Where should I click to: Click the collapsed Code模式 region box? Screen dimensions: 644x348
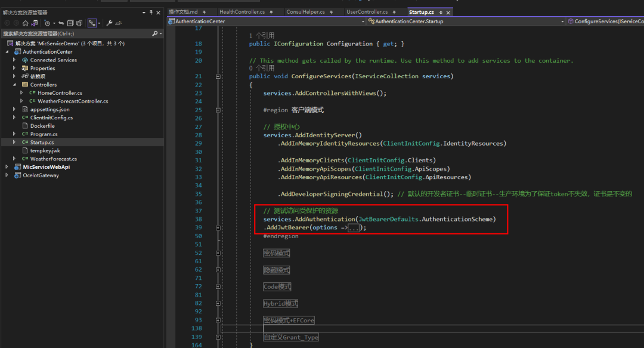(x=277, y=287)
